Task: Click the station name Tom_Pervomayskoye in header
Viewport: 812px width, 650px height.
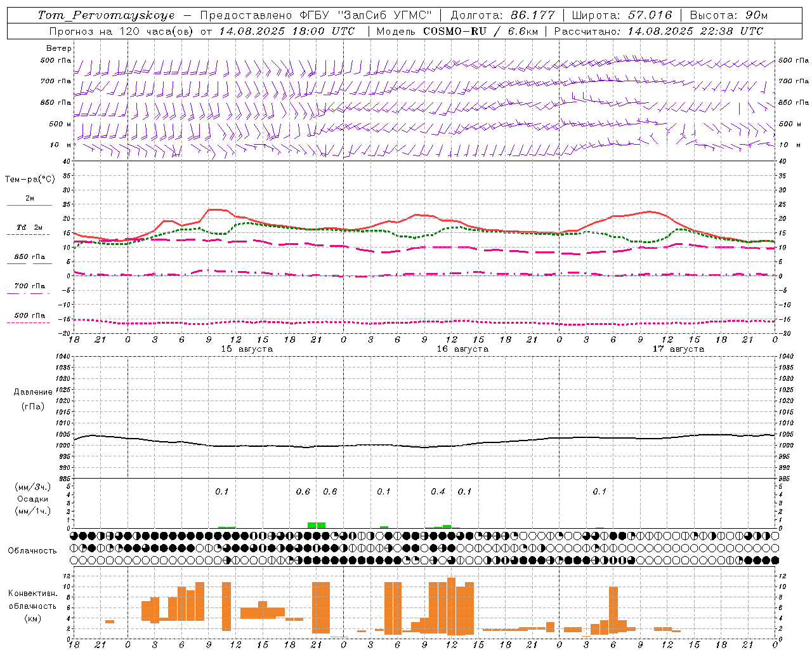Action: coord(106,15)
